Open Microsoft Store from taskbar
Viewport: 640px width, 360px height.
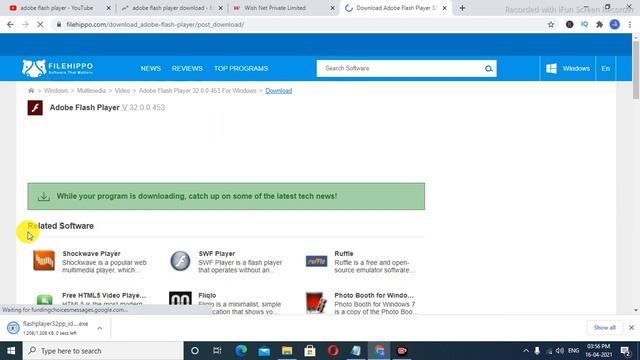tap(310, 351)
